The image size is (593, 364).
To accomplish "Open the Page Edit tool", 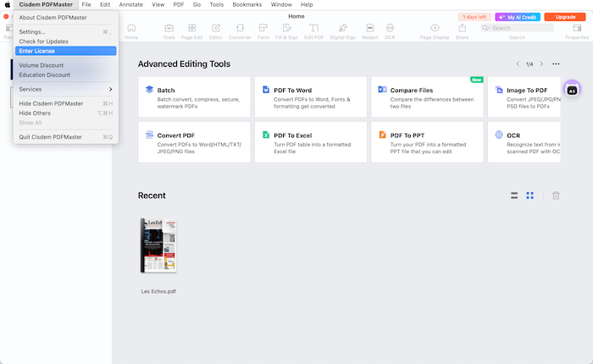I will (193, 29).
